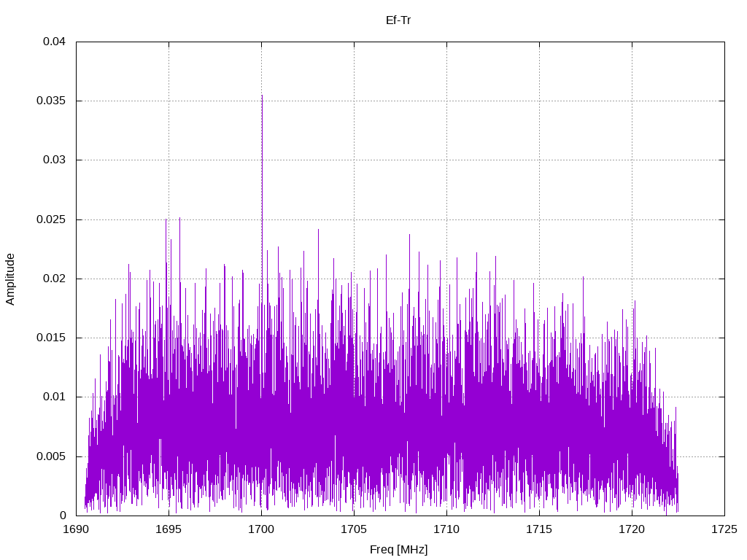The image size is (747, 560).
Task: Select the Amplitude y-axis label
Action: point(10,279)
